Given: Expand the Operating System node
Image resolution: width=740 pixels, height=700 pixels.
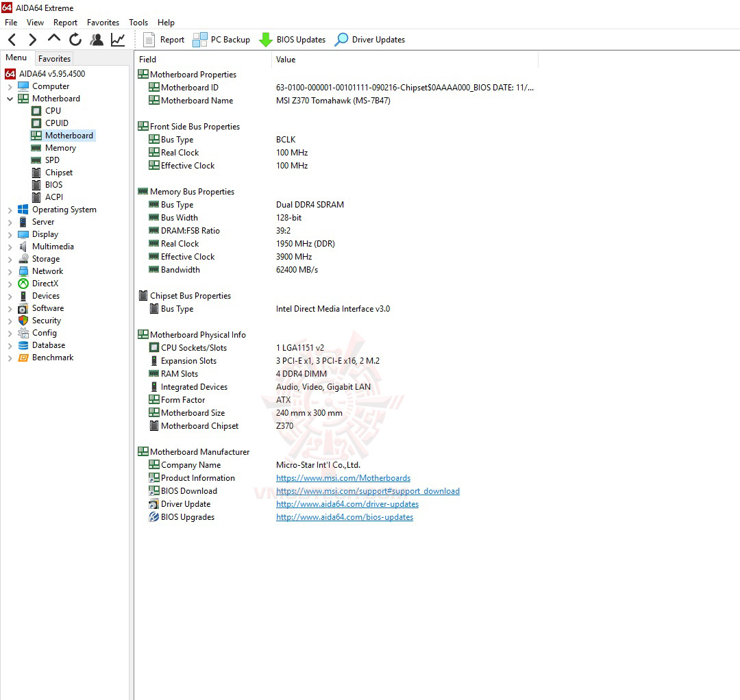Looking at the screenshot, I should [x=10, y=210].
